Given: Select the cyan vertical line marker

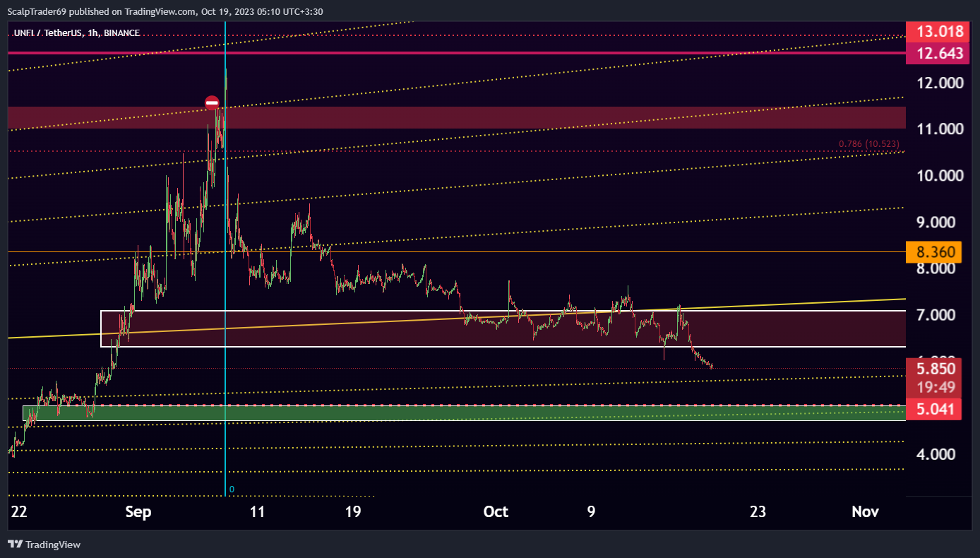Looking at the screenshot, I should click(x=225, y=258).
